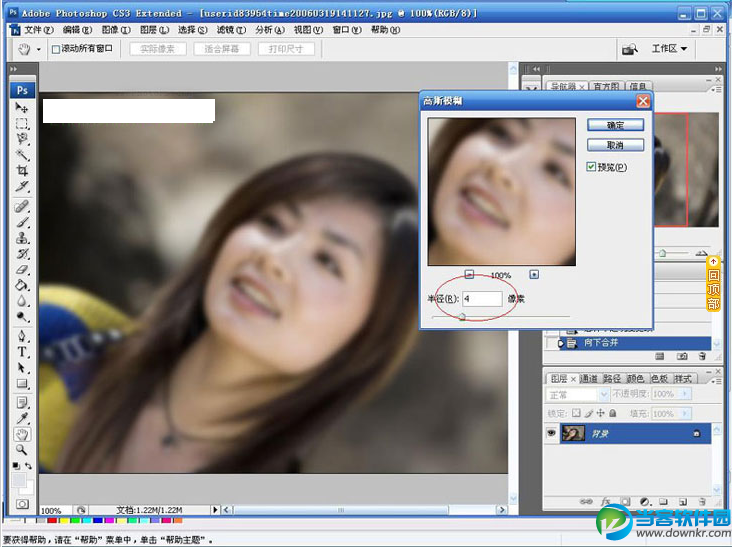Pick the Horizontal Type tool
Image resolution: width=732 pixels, height=547 pixels.
(x=22, y=352)
